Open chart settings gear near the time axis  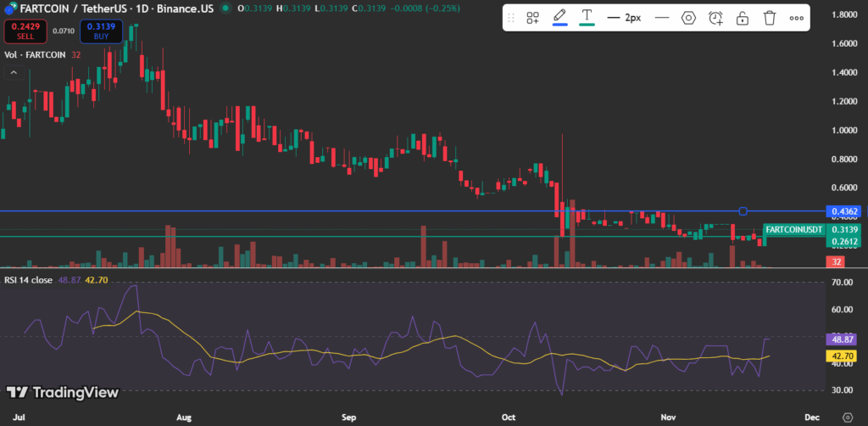click(x=848, y=418)
